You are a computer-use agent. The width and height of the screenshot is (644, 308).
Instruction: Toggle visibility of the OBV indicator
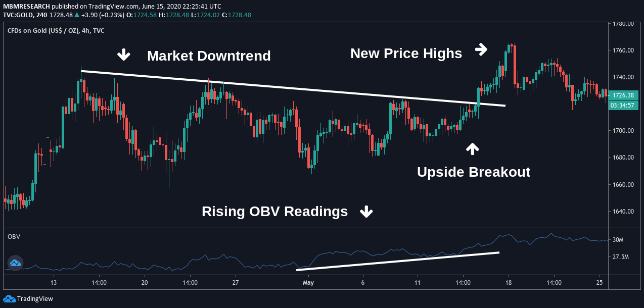coord(13,236)
